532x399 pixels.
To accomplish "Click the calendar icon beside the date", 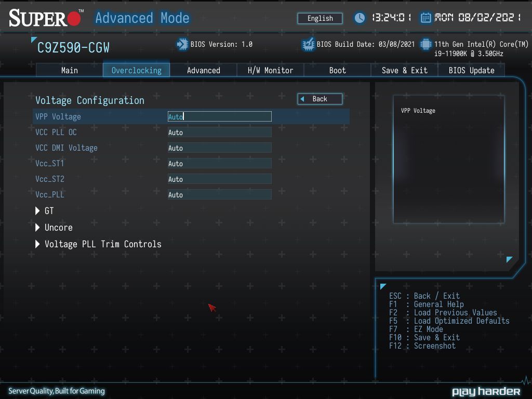I will 425,18.
